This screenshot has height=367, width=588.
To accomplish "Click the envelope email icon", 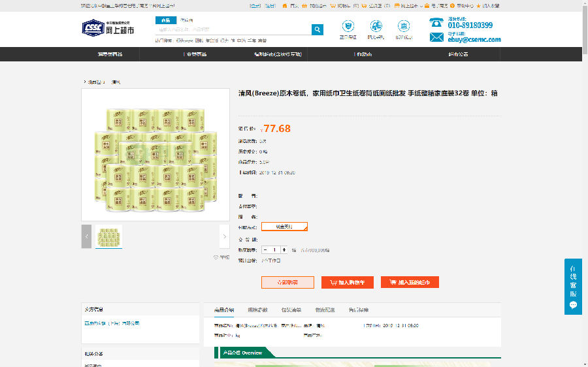I will coord(436,37).
